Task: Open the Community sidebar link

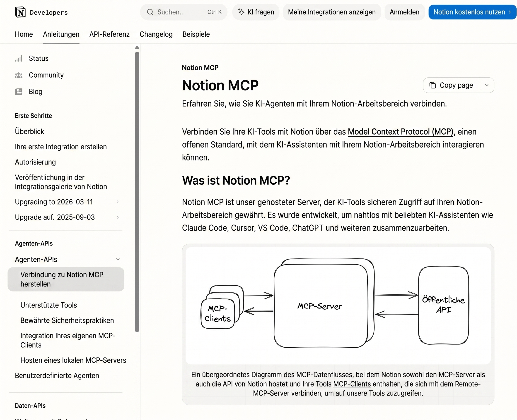Action: point(46,75)
